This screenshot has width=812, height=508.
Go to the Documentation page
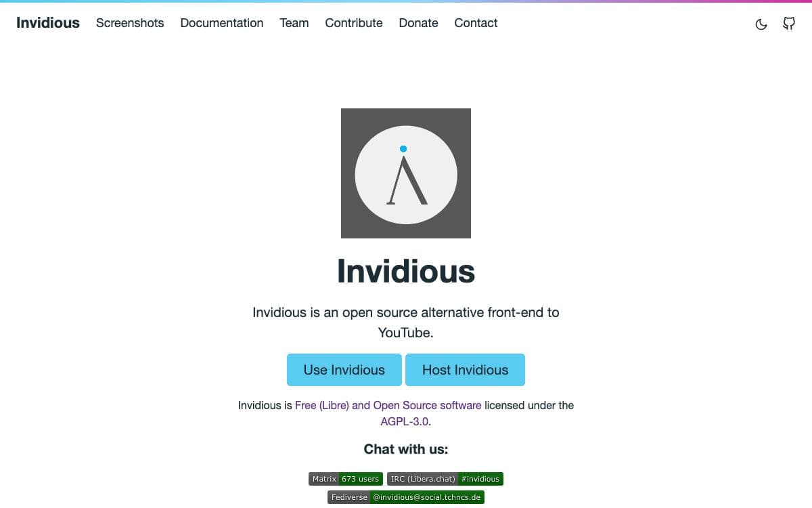point(222,23)
